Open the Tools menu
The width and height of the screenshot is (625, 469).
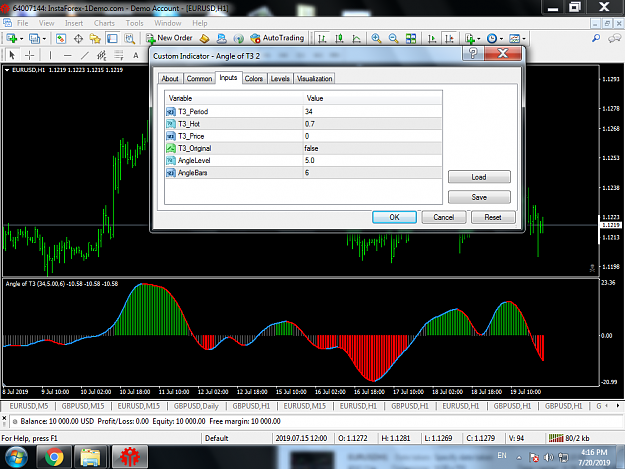click(134, 23)
